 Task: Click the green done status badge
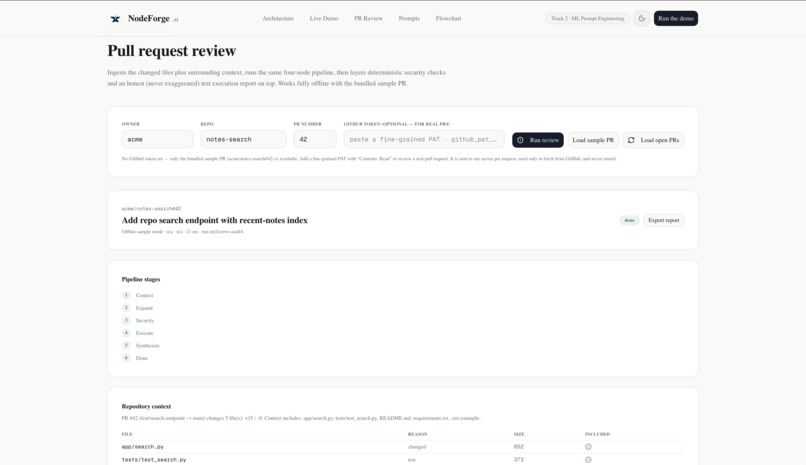(629, 220)
